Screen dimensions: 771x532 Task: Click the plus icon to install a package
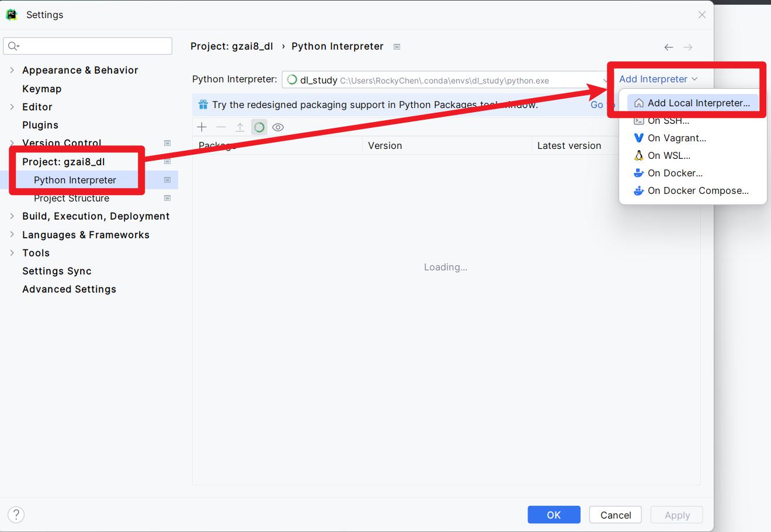pyautogui.click(x=202, y=127)
